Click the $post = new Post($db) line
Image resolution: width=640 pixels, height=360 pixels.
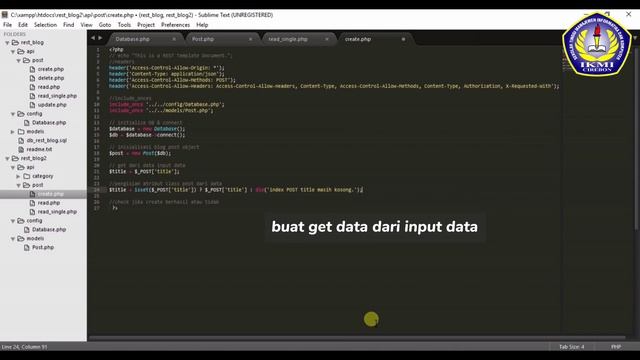click(140, 153)
